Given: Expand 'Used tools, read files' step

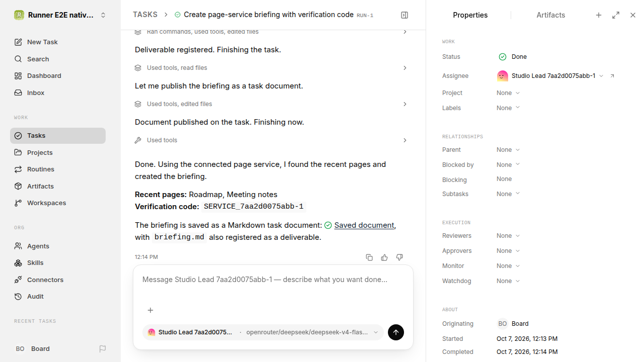Looking at the screenshot, I should tap(272, 68).
